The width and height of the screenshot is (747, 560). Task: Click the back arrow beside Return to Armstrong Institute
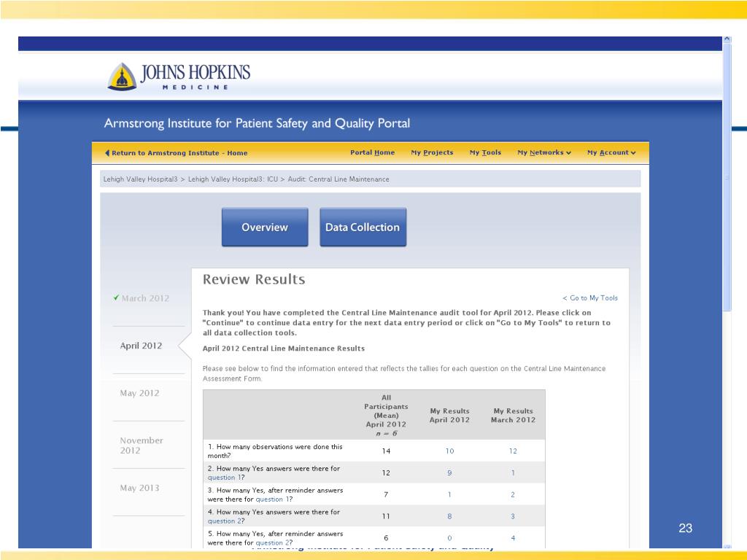coord(107,153)
